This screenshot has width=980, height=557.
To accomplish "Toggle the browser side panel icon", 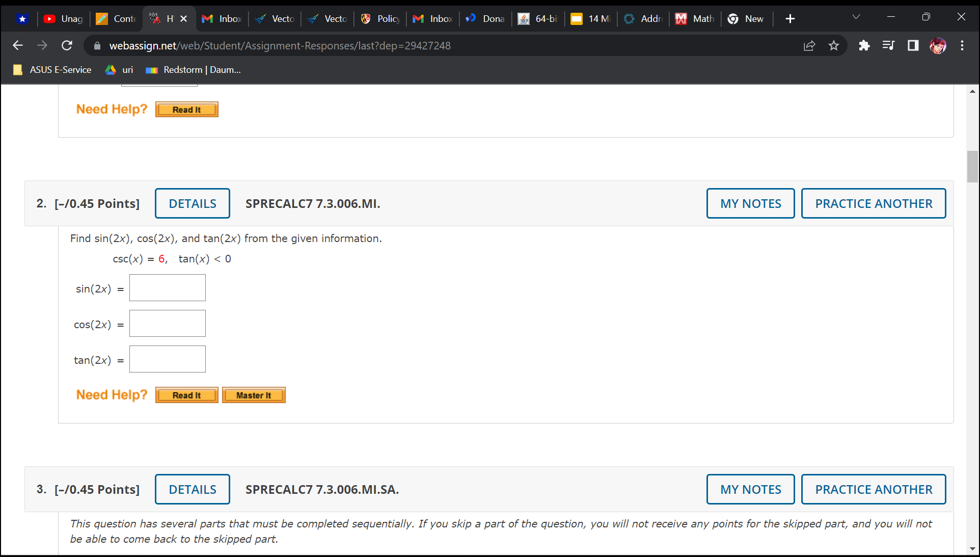I will click(x=913, y=46).
